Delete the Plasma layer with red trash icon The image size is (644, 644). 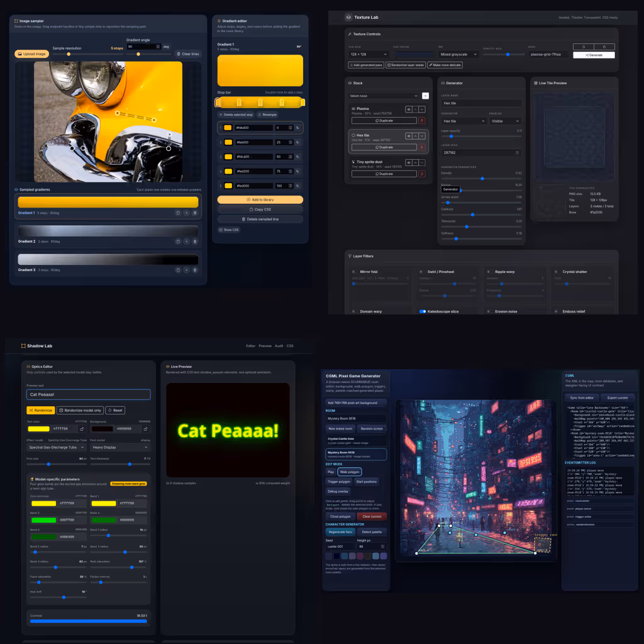point(421,121)
